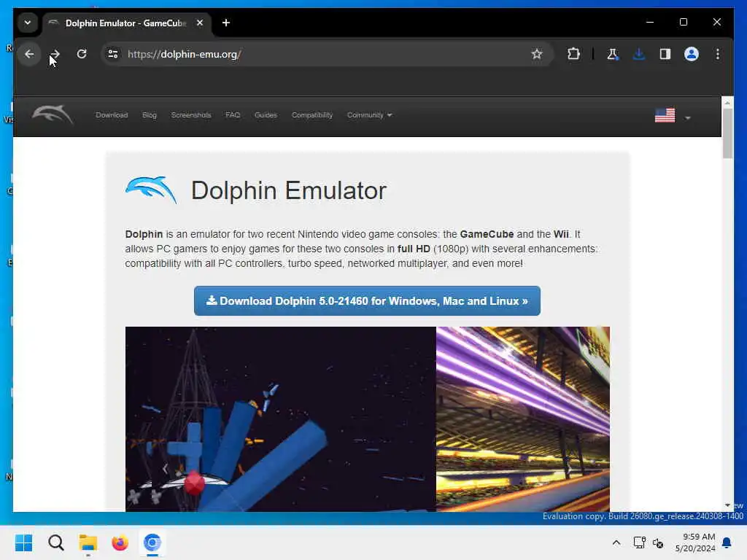747x560 pixels.
Task: Open the Download nav link
Action: pos(112,115)
